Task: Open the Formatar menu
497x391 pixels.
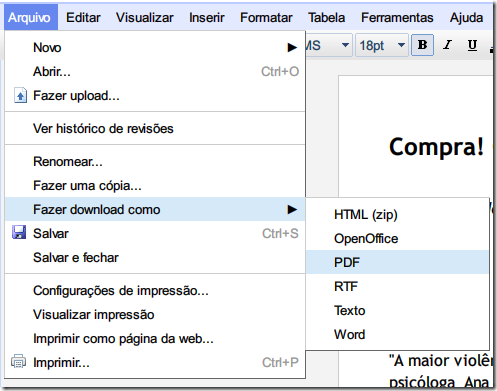Action: coord(266,17)
